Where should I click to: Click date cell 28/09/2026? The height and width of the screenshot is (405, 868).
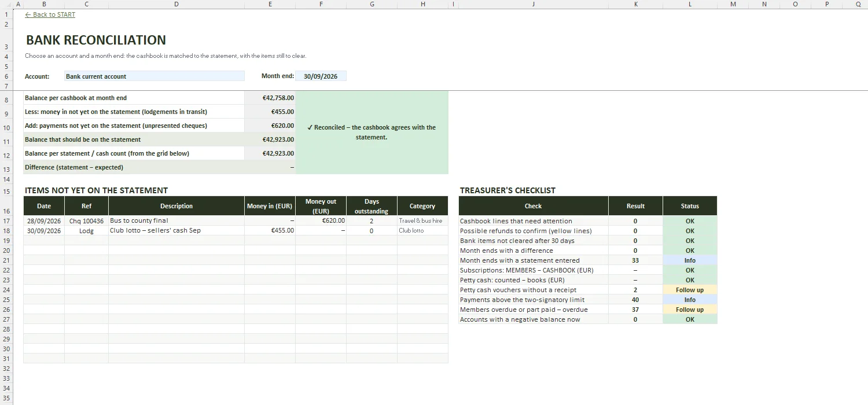click(44, 220)
